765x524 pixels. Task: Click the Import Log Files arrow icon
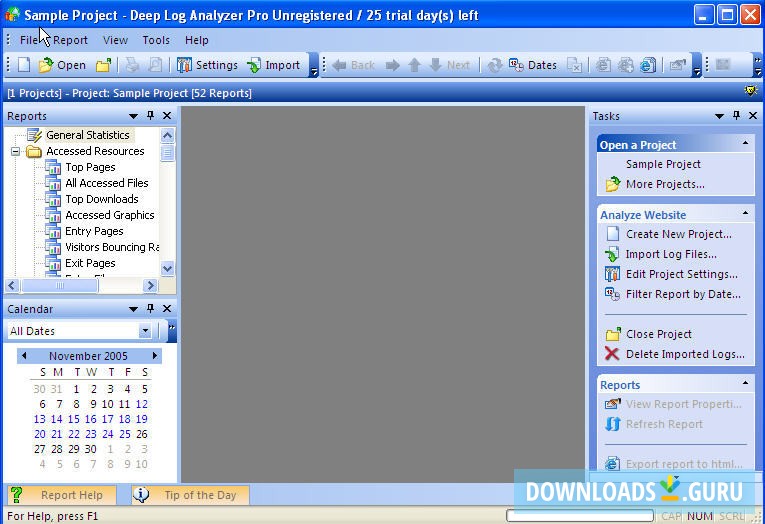click(612, 254)
